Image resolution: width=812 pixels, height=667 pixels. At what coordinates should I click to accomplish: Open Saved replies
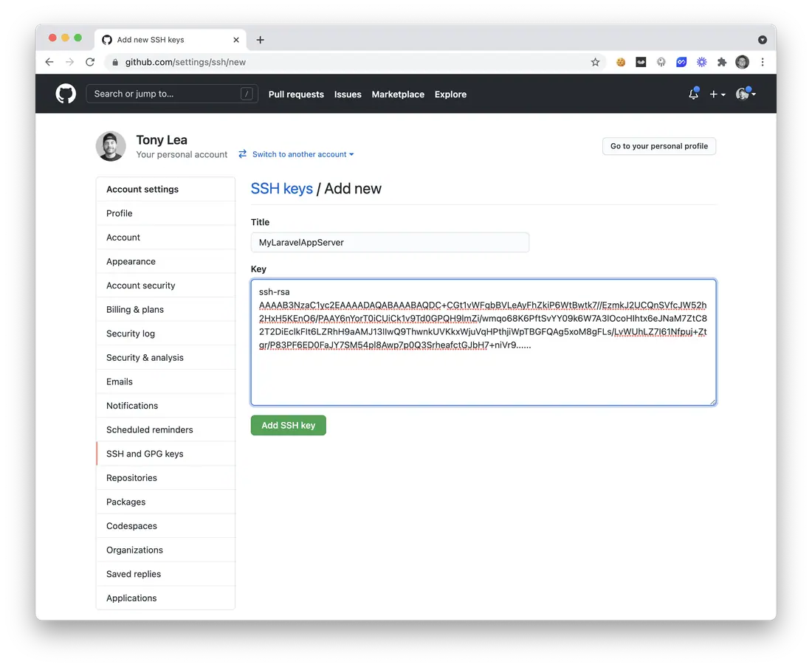[165, 574]
